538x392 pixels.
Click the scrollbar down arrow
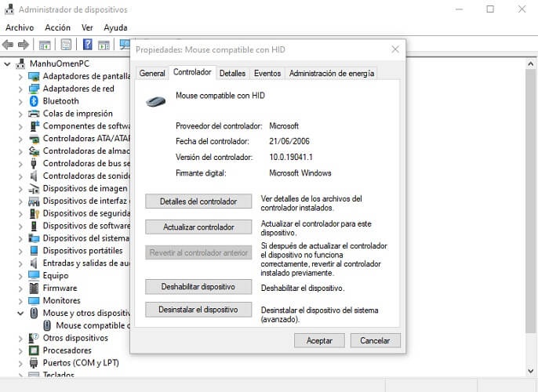click(x=530, y=371)
